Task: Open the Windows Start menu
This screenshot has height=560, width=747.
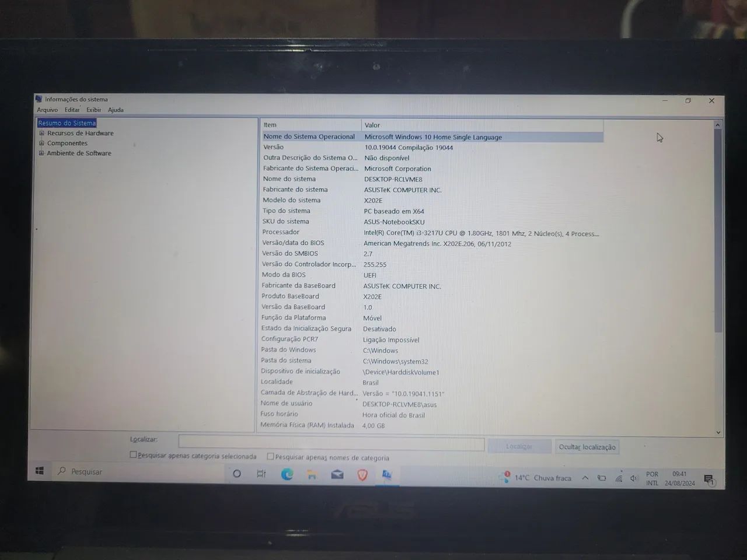Action: (x=40, y=471)
